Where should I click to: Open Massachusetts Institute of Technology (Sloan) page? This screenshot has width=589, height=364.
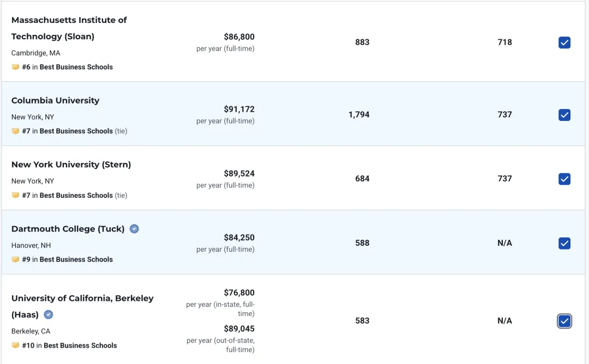pos(69,28)
